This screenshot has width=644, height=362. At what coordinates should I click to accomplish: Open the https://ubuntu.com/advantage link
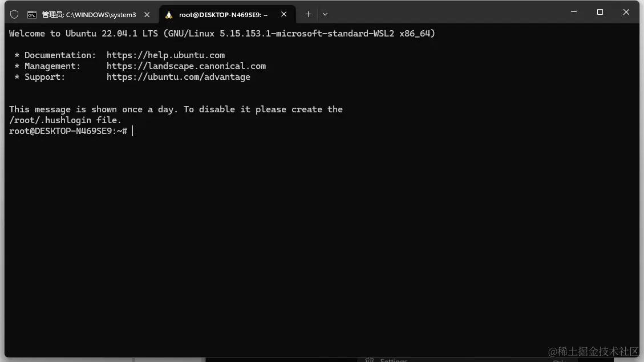coord(178,77)
